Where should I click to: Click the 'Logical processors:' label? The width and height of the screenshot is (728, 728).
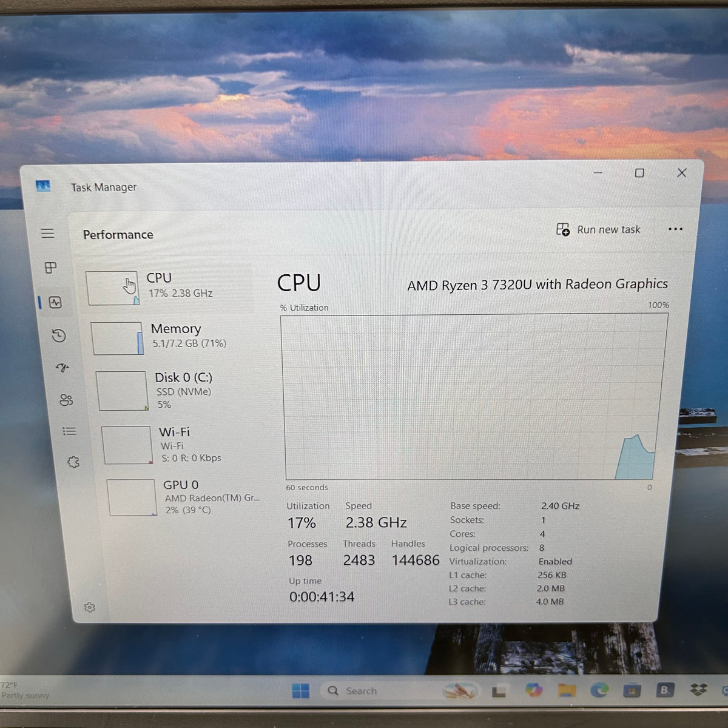click(x=489, y=548)
